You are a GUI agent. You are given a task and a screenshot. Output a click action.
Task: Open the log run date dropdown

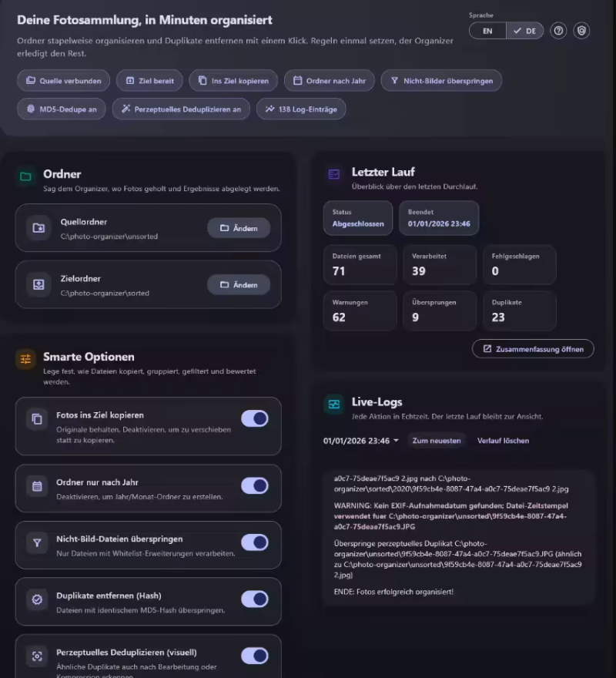tap(361, 441)
